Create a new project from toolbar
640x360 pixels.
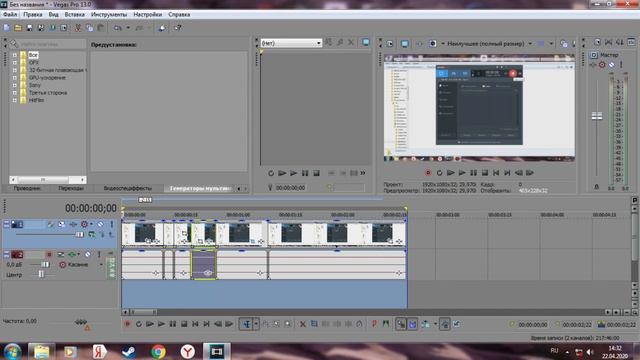(7, 28)
